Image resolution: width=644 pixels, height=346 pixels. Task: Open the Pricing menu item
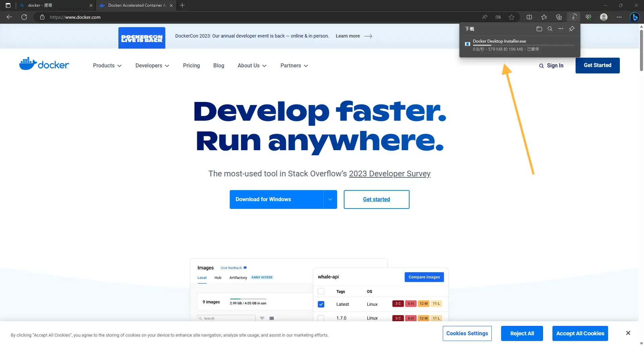point(191,66)
